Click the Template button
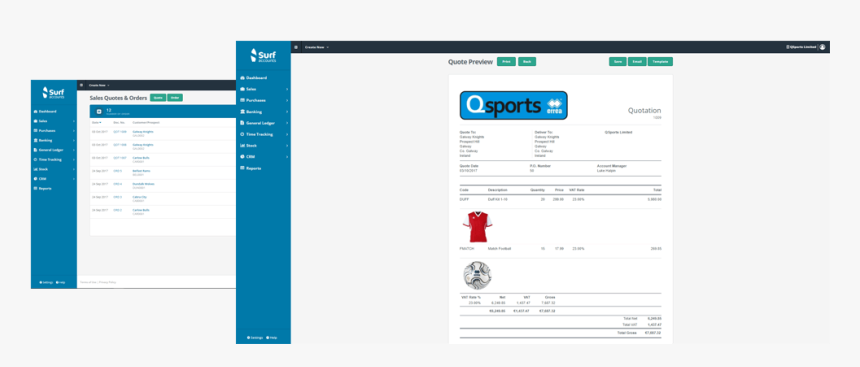 660,62
